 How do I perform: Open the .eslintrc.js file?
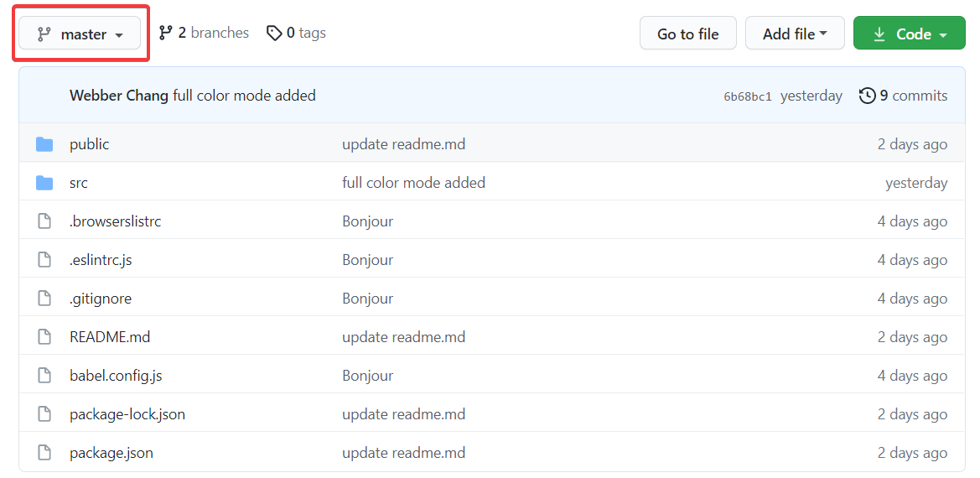pyautogui.click(x=101, y=260)
